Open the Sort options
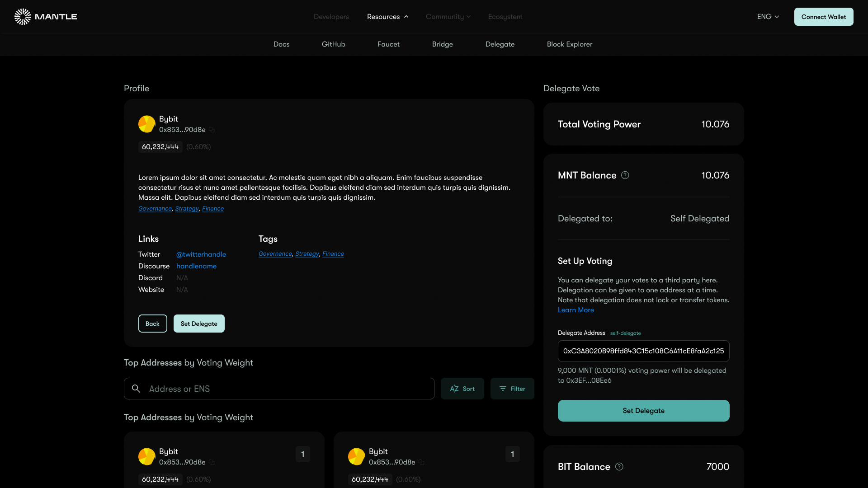The image size is (868, 488). pyautogui.click(x=462, y=389)
